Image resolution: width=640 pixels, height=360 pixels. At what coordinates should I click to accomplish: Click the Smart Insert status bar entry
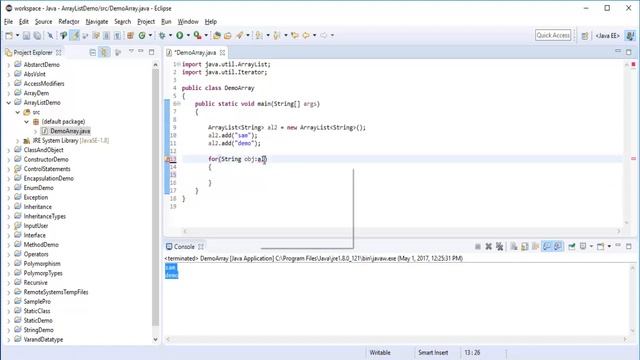click(x=433, y=353)
